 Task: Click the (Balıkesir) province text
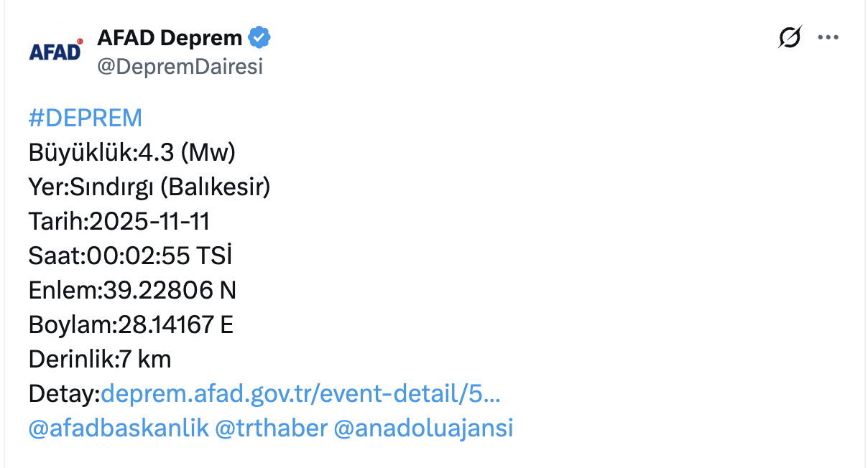click(x=215, y=187)
